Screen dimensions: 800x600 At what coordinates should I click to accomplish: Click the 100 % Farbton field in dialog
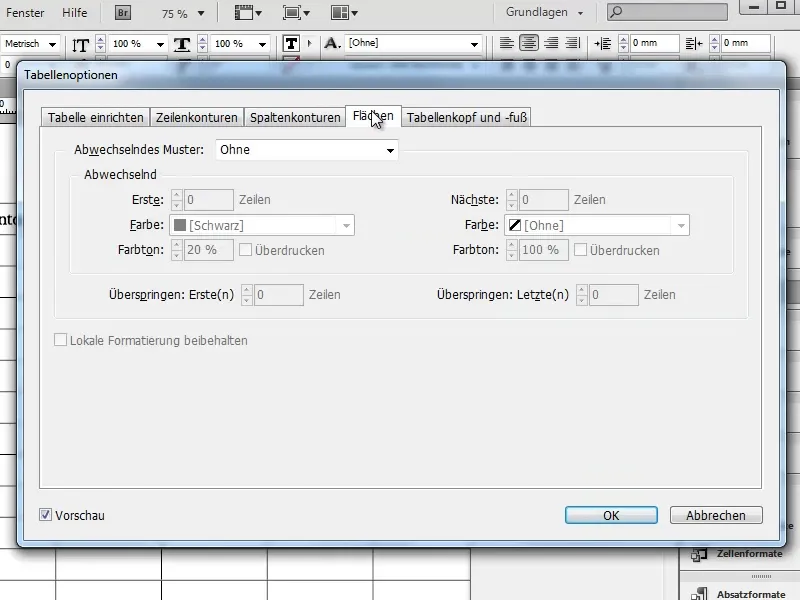coord(543,250)
